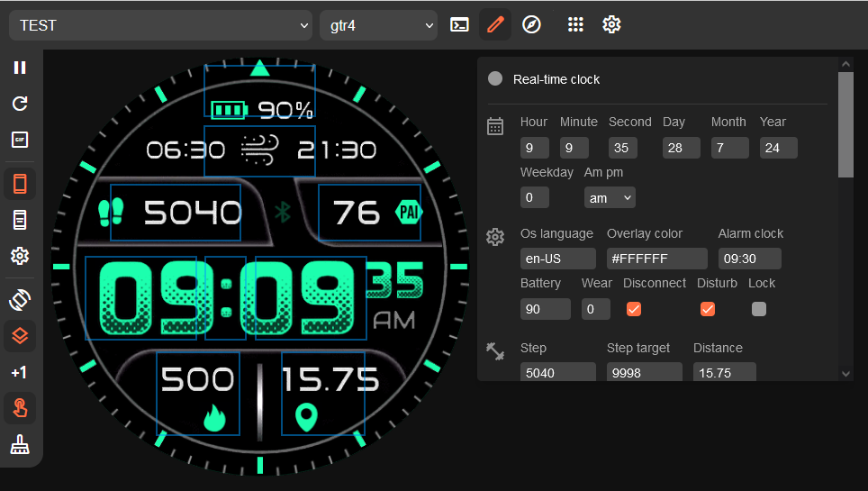Click the scrollbar up arrow
Image resolution: width=868 pixels, height=491 pixels.
click(845, 64)
